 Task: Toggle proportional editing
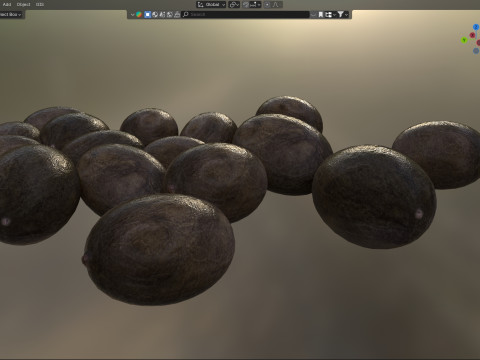267,4
